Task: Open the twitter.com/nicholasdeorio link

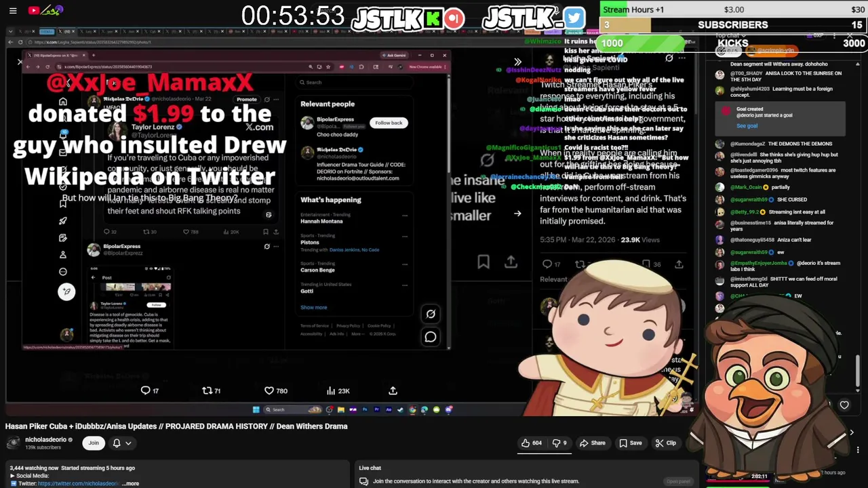Action: click(x=79, y=483)
